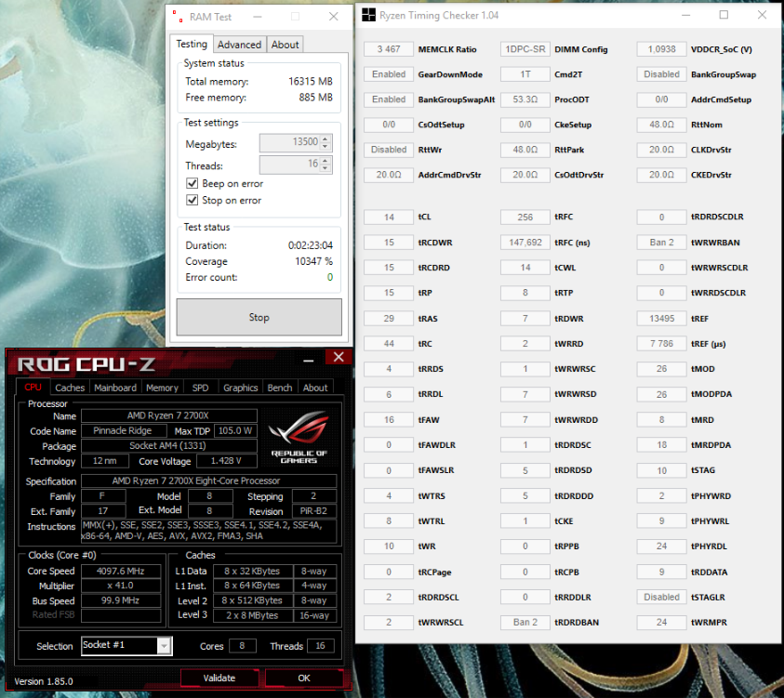Click the OK button in CPU-Z
The width and height of the screenshot is (784, 698).
click(304, 678)
